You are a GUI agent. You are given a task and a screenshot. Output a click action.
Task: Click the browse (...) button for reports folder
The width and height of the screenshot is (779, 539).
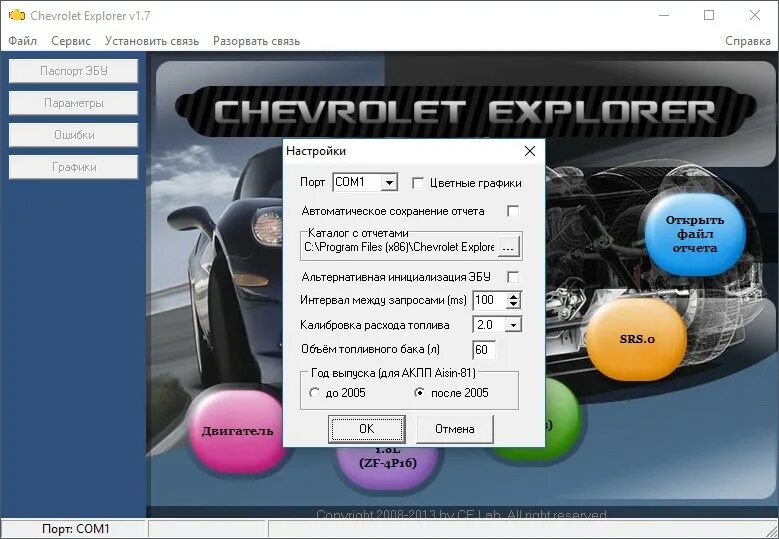pos(508,247)
